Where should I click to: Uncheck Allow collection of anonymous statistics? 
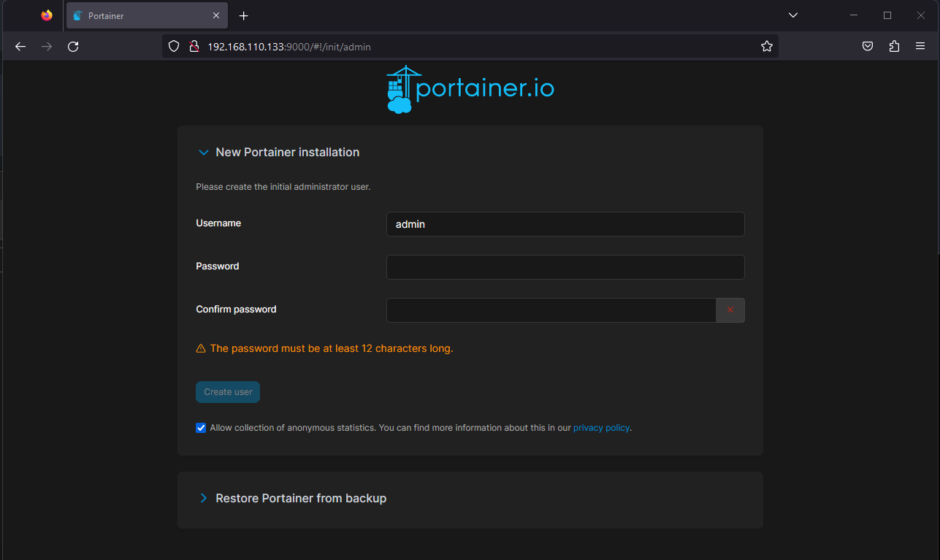pyautogui.click(x=201, y=428)
